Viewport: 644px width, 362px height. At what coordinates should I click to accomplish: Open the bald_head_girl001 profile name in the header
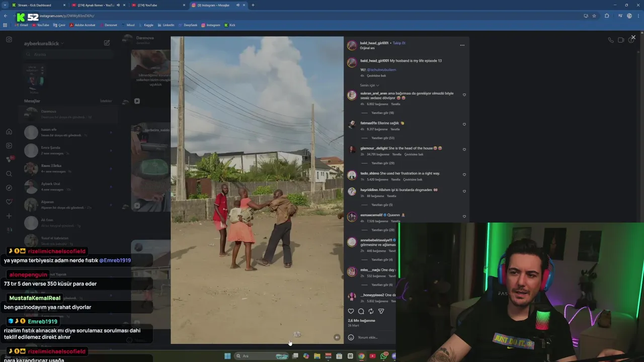pos(374,43)
